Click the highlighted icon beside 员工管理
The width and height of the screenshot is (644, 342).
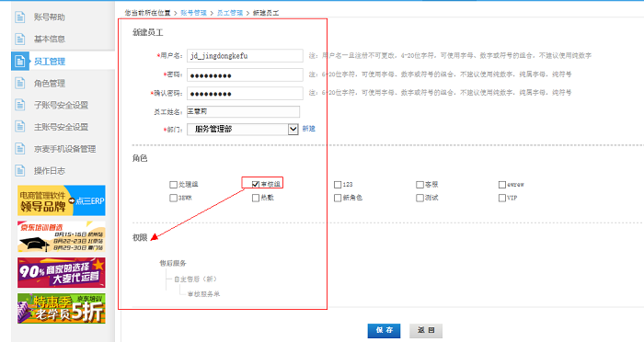[x=19, y=62]
